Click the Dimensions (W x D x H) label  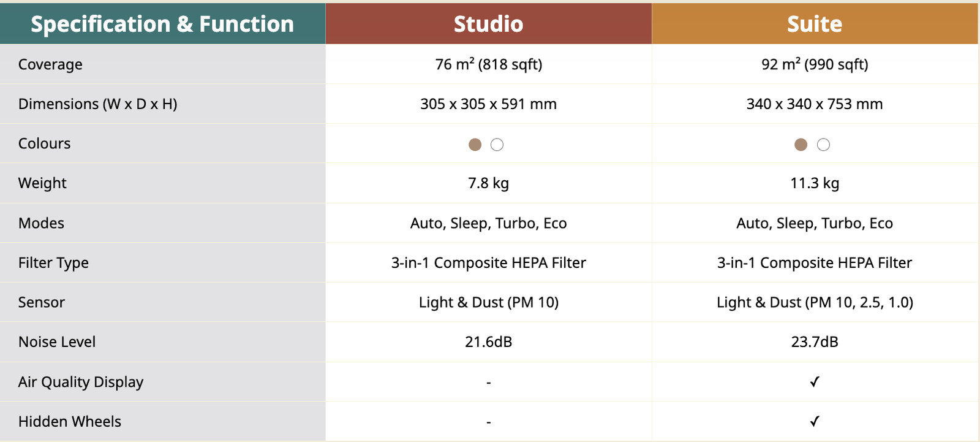coord(98,104)
